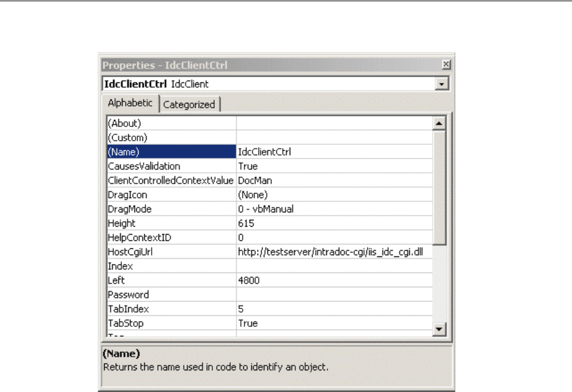Viewport: 572px width, 392px height.
Task: Click the TabIndex value 5
Action: coord(334,308)
